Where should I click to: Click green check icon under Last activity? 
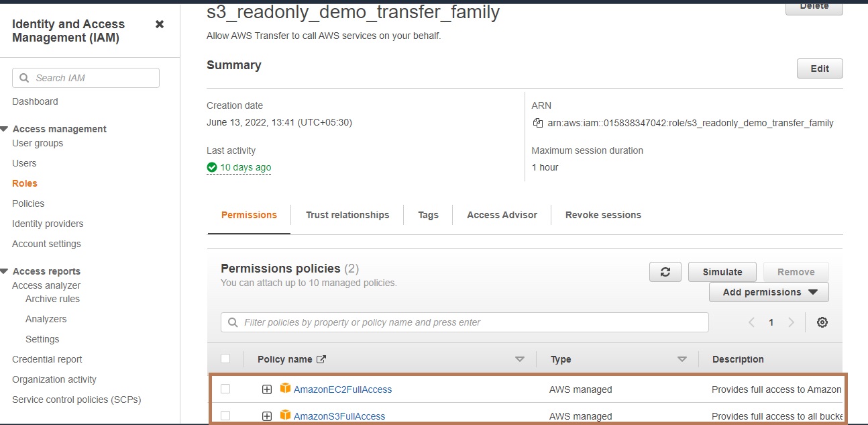pos(212,167)
